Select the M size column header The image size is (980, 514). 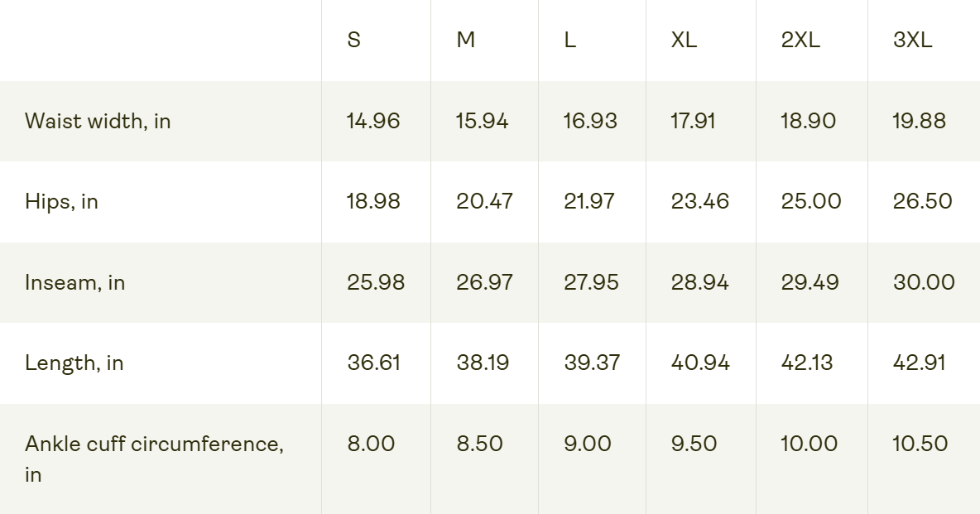tap(466, 40)
